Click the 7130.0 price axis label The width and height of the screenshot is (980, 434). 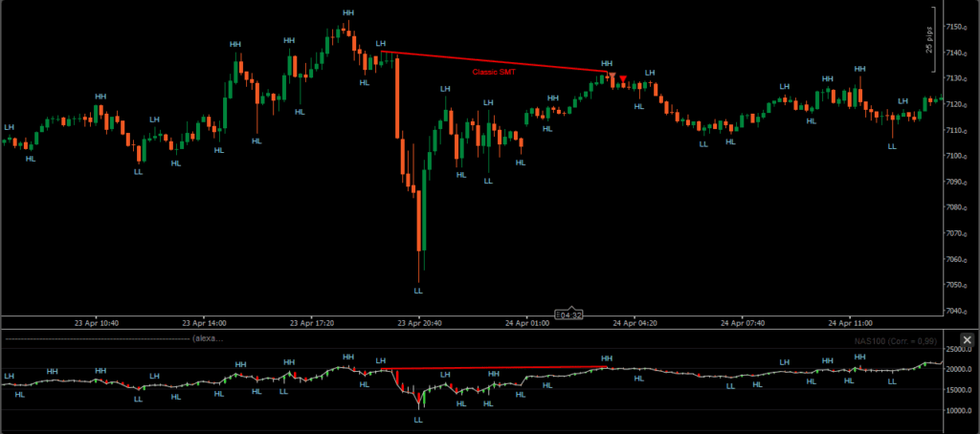[957, 78]
